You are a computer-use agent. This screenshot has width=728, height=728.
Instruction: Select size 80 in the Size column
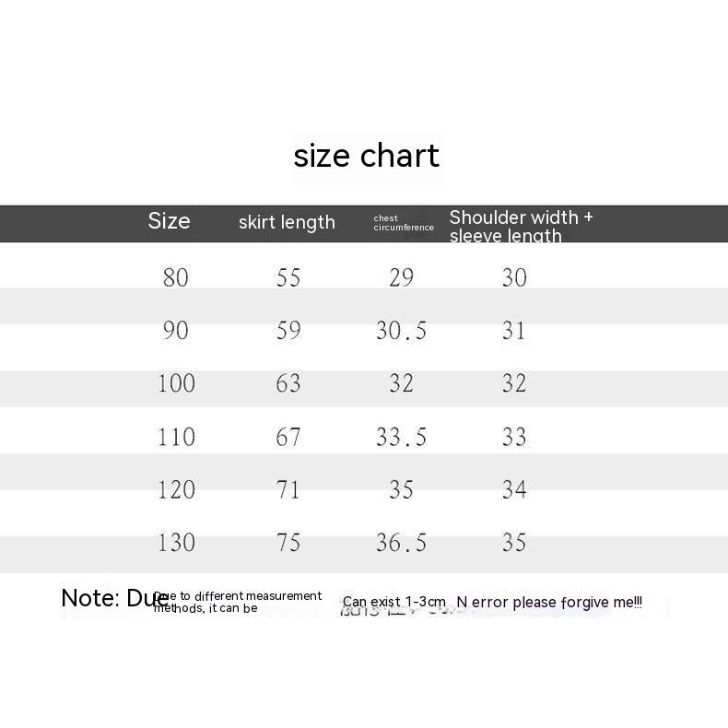pos(175,277)
